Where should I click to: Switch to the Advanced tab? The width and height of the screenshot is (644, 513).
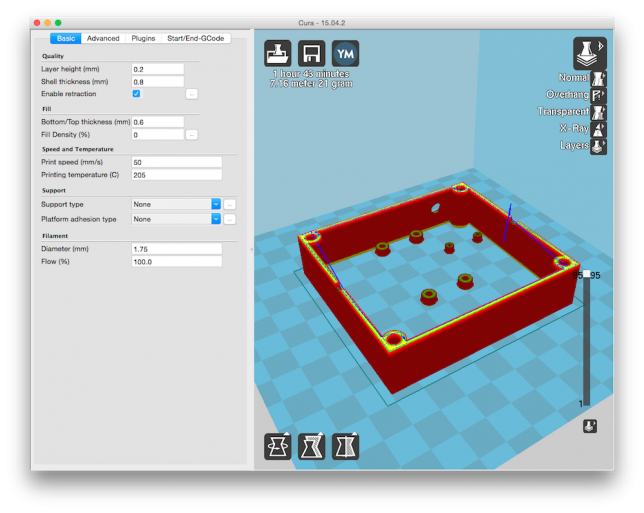103,38
